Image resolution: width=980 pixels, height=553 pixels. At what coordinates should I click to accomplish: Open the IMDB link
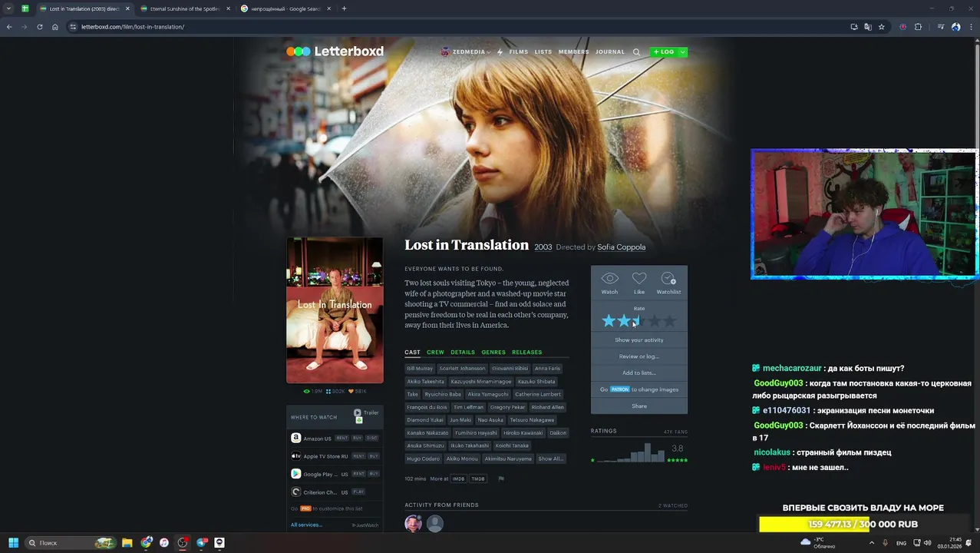coord(458,478)
